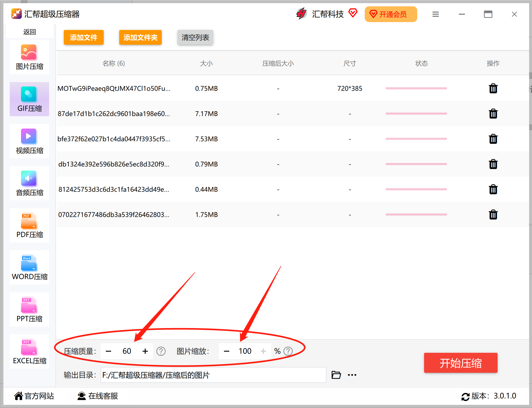
Task: Delete the bfe372f62e027b1c4da0447f3935cf5 file row
Action: click(x=493, y=139)
